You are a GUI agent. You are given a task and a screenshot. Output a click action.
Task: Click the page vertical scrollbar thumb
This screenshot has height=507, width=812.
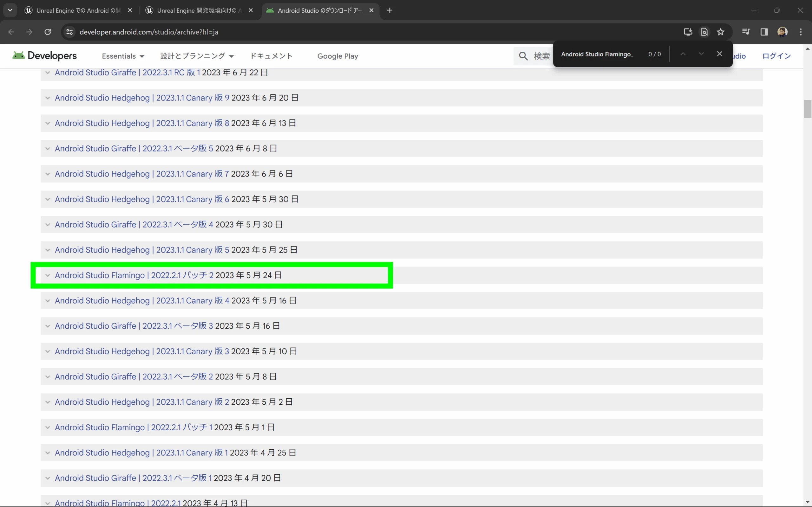point(807,109)
